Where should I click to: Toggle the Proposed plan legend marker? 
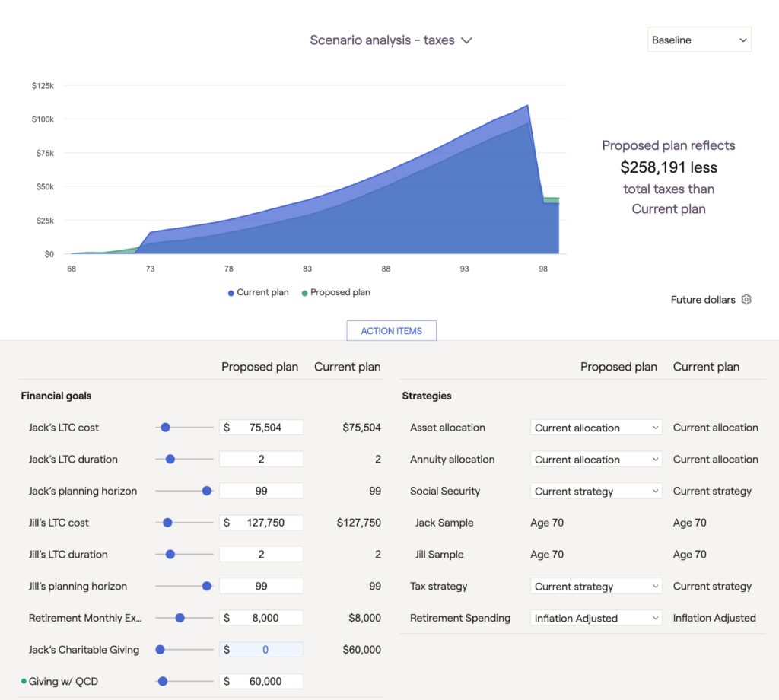[x=305, y=293]
